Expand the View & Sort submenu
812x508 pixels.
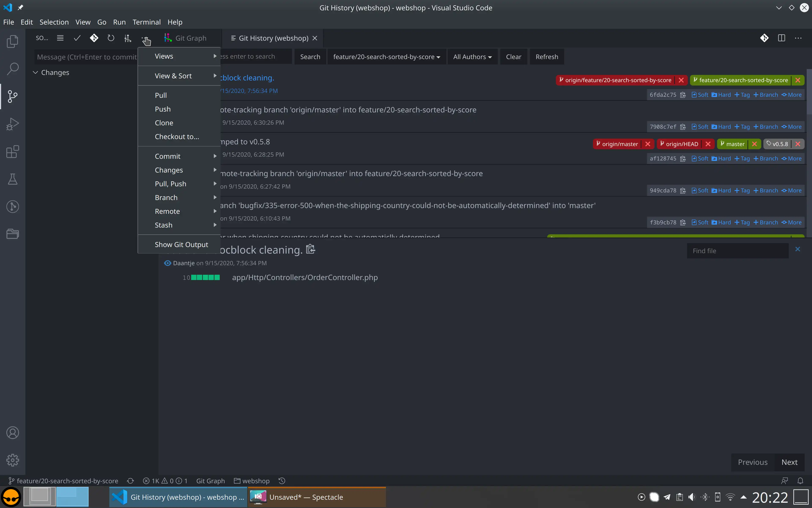coord(179,76)
